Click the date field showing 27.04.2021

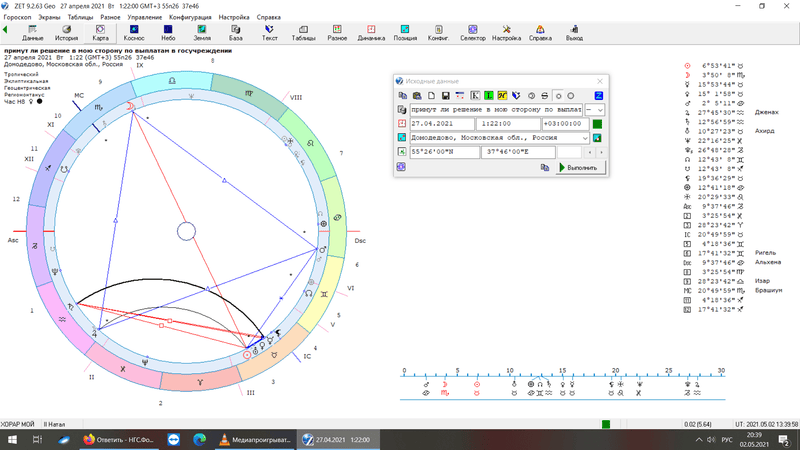click(x=436, y=124)
